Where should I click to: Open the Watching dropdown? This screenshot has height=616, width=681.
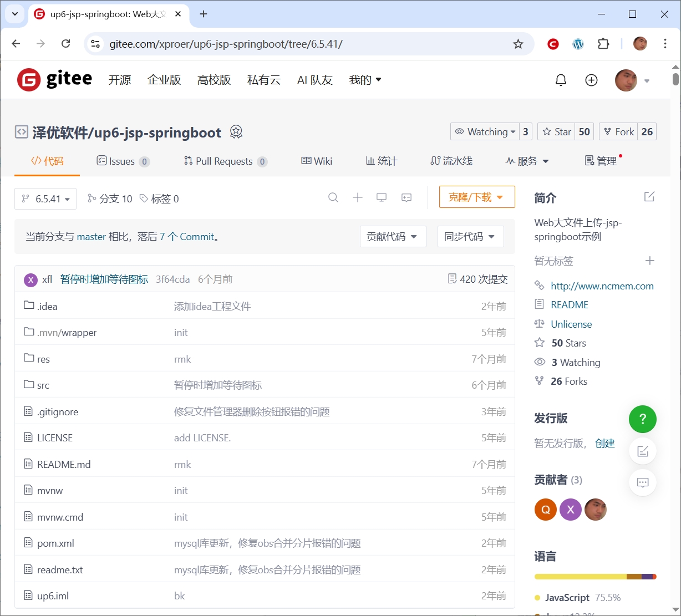coord(485,131)
